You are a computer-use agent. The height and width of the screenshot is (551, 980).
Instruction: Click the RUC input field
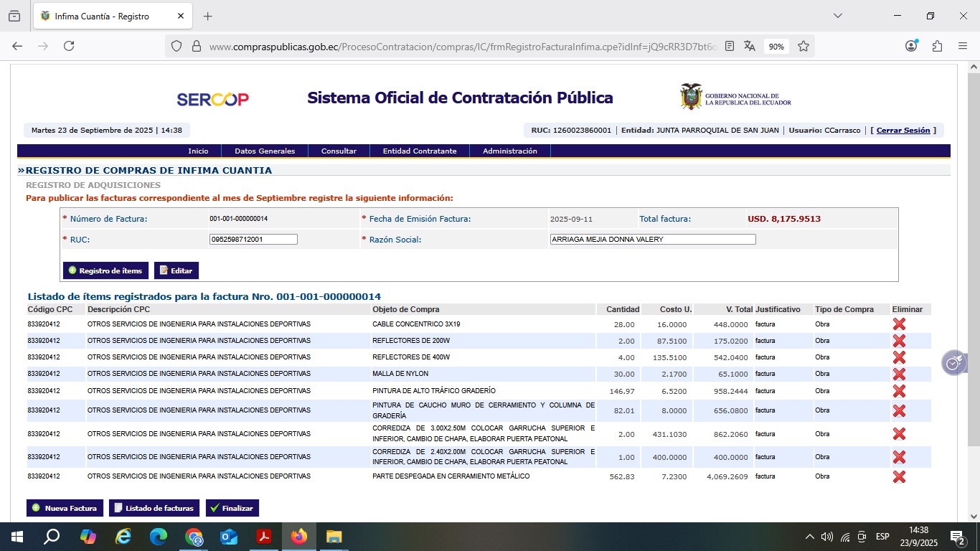pos(253,240)
